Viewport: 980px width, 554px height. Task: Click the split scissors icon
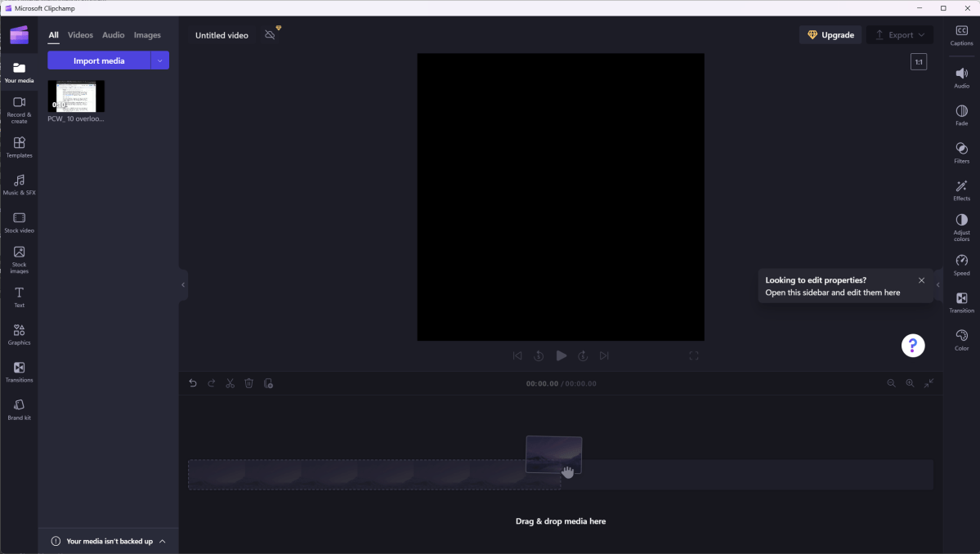tap(230, 383)
